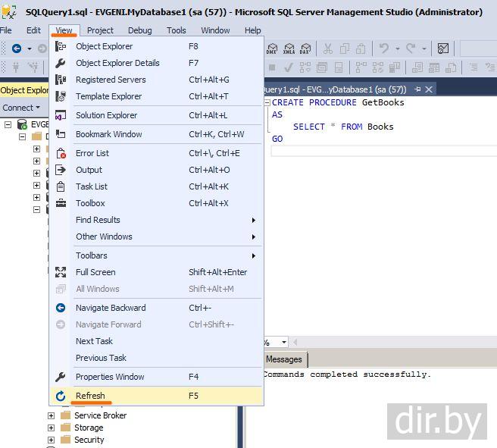497x448 pixels.
Task: Click the activity monitor toolbar icon
Action: tap(442, 49)
